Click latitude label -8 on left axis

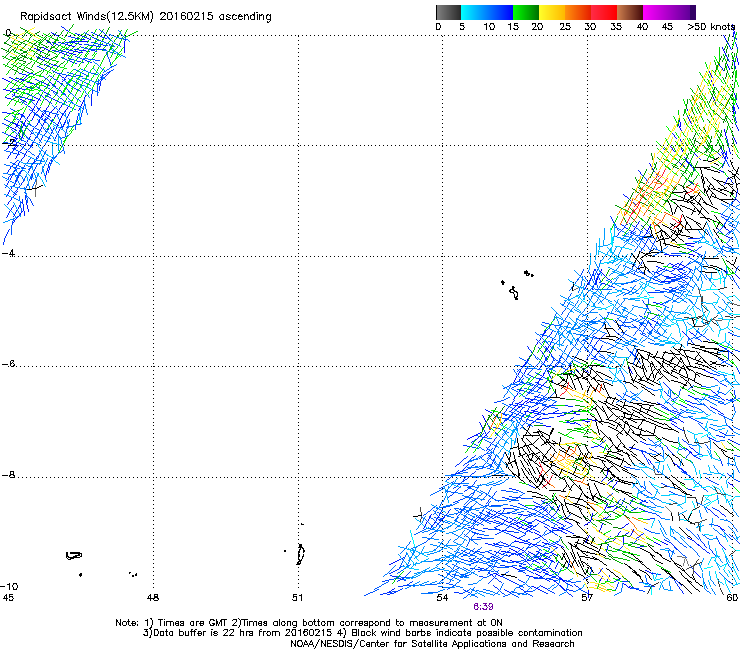tap(8, 474)
